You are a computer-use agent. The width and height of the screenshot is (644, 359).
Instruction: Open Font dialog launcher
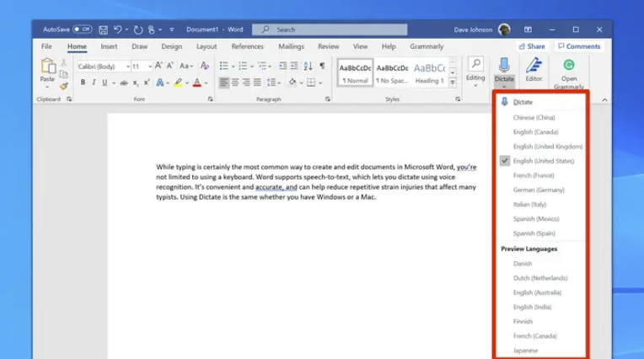210,99
